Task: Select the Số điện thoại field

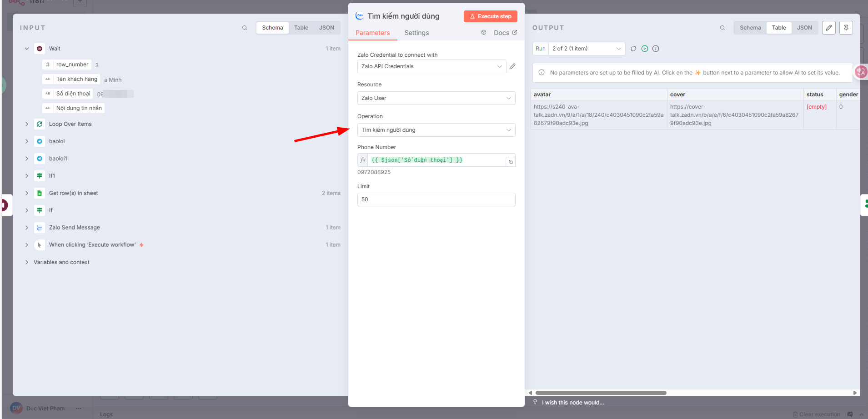Action: click(x=68, y=94)
